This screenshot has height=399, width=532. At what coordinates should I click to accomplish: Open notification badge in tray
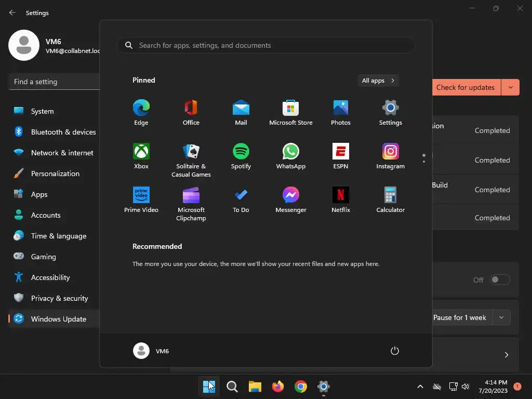(517, 387)
